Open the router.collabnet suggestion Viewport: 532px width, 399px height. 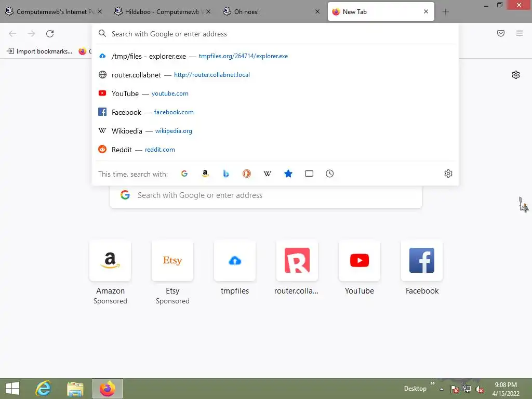(275, 75)
